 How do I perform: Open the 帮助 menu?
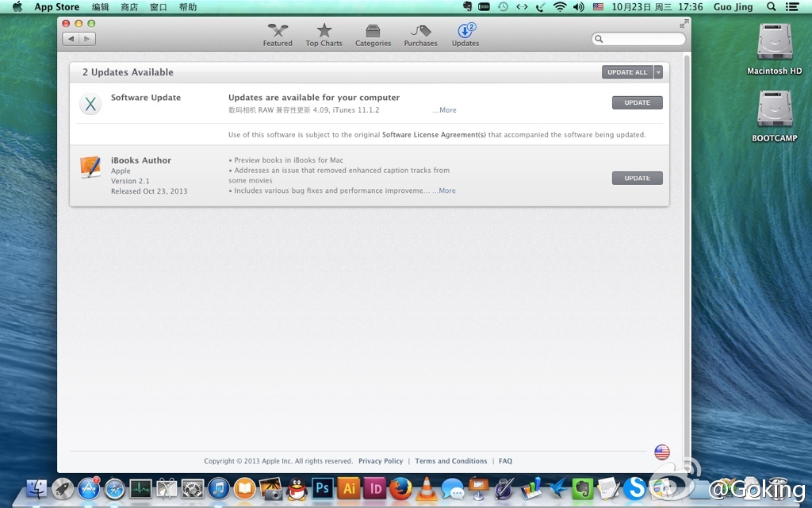tap(187, 6)
